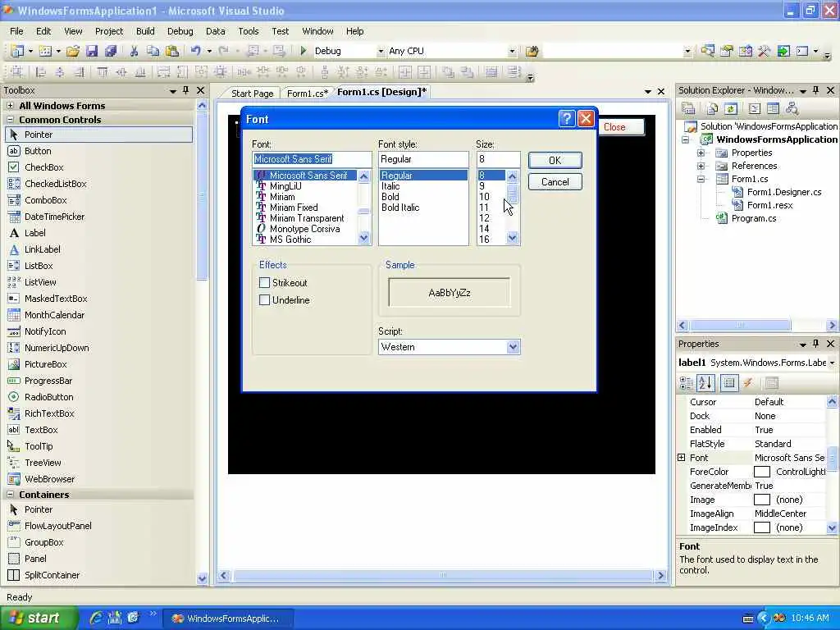Open the Debug configuration dropdown
Viewport: 840px width, 630px height.
click(x=381, y=52)
